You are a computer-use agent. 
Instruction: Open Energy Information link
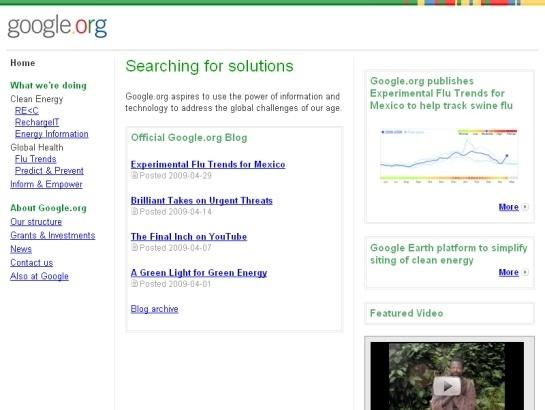pyautogui.click(x=51, y=134)
